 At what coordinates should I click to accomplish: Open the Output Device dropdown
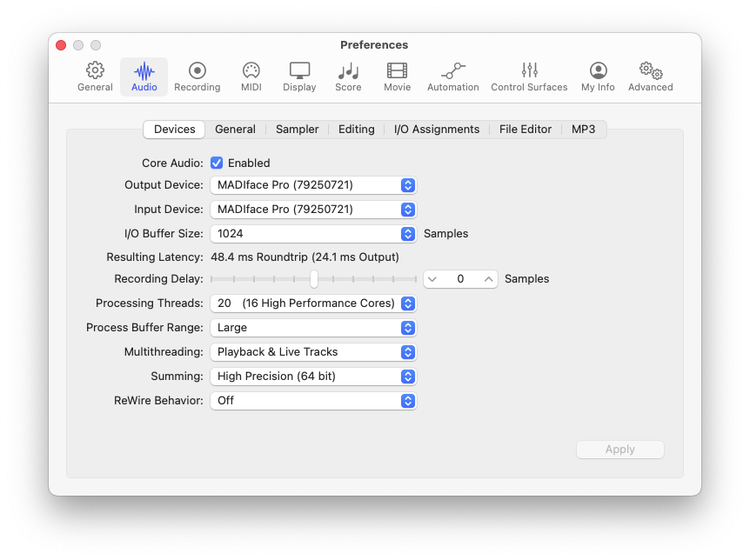313,185
